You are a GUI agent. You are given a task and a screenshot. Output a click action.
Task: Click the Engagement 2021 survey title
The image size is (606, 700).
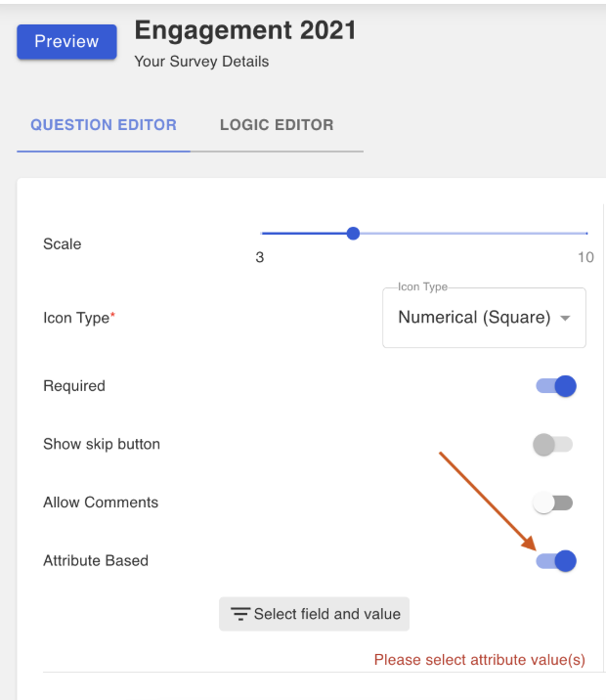pos(245,30)
